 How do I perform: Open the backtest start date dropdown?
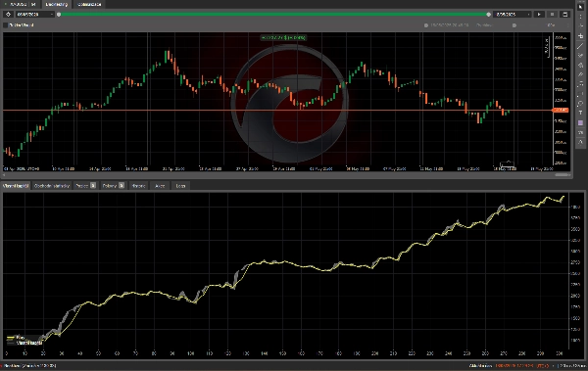click(34, 15)
